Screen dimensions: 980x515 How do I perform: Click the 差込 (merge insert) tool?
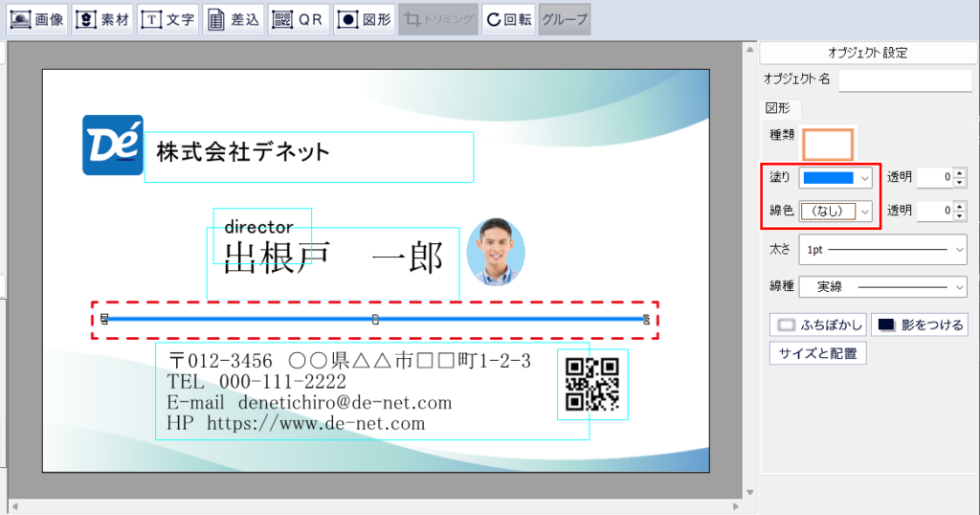[234, 19]
